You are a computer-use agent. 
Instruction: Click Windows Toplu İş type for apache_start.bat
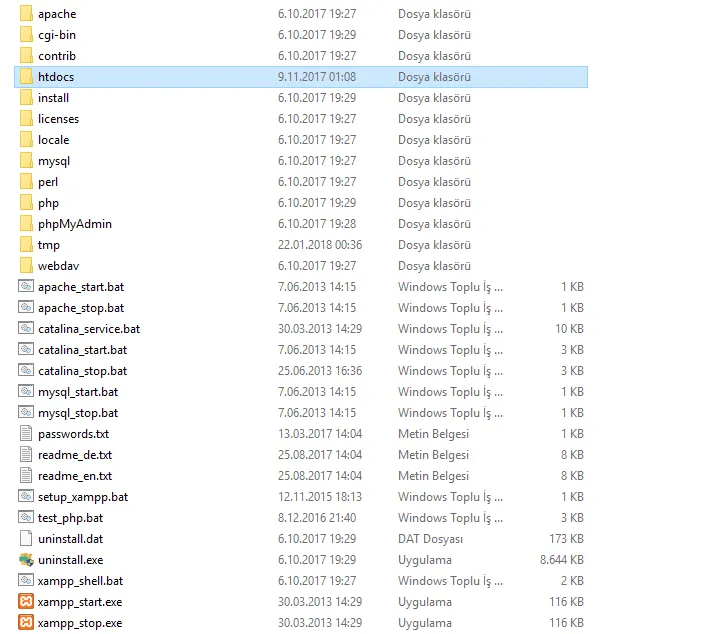pos(451,287)
